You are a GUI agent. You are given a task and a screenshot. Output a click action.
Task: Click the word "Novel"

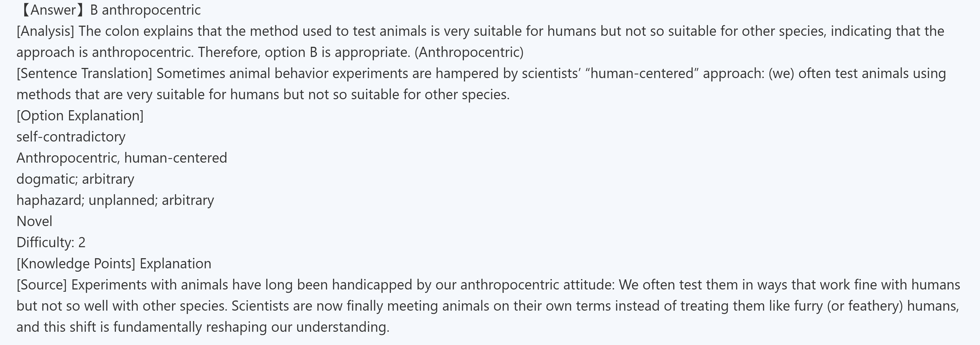pos(34,221)
